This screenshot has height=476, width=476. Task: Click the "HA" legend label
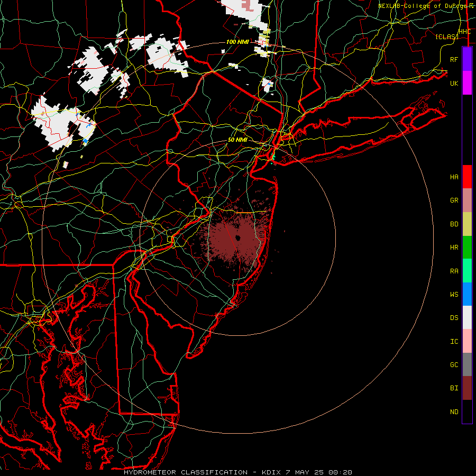click(x=454, y=177)
